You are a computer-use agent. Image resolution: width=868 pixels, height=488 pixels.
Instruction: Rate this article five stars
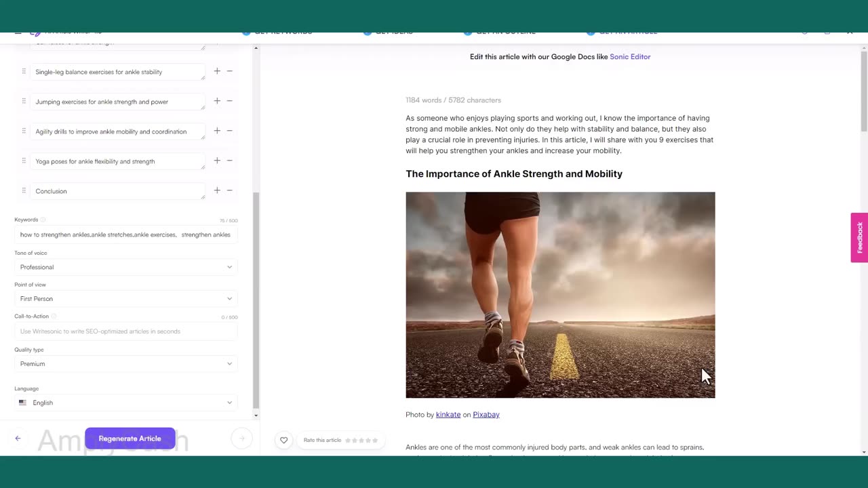[x=375, y=441]
